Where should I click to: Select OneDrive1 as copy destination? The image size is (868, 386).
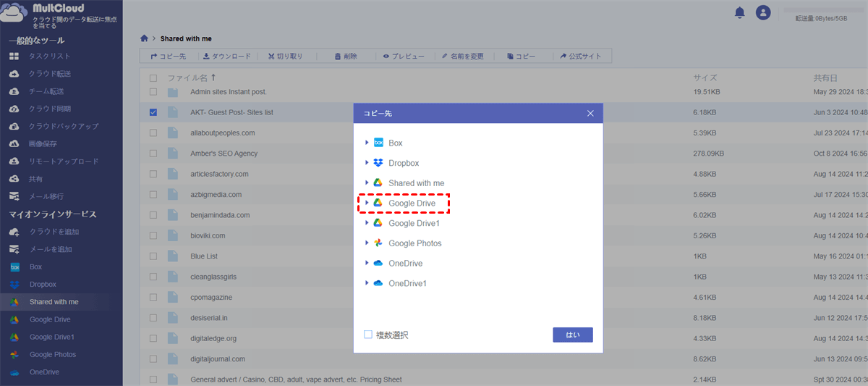click(x=407, y=283)
